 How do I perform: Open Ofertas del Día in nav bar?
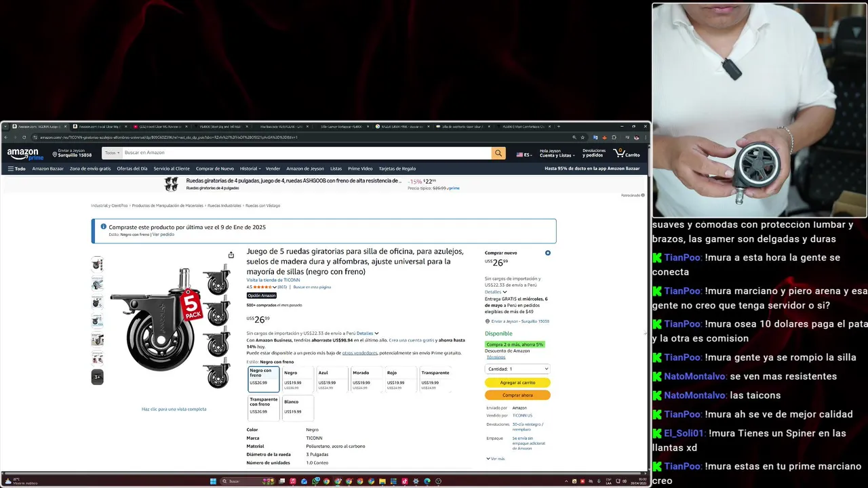(132, 169)
